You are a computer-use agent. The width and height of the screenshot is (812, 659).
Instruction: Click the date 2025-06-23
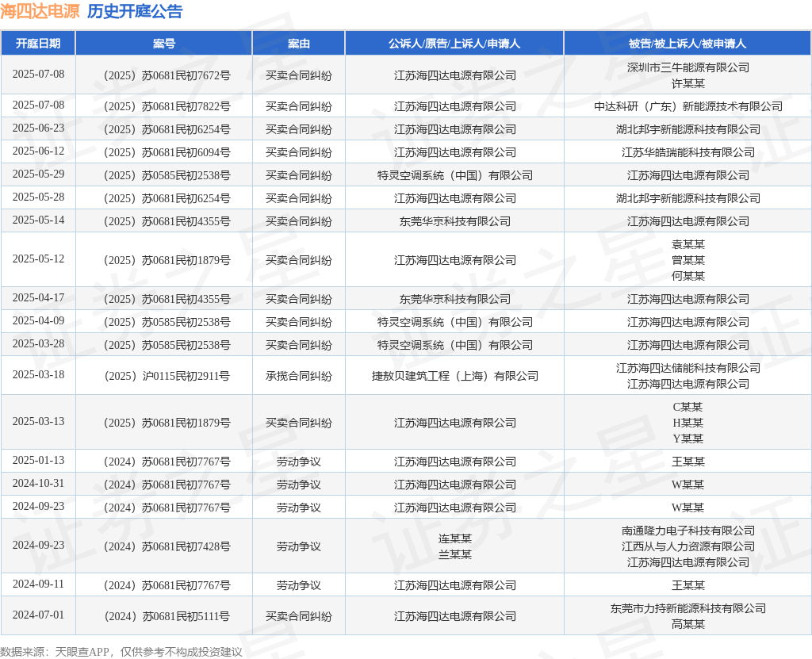[38, 128]
